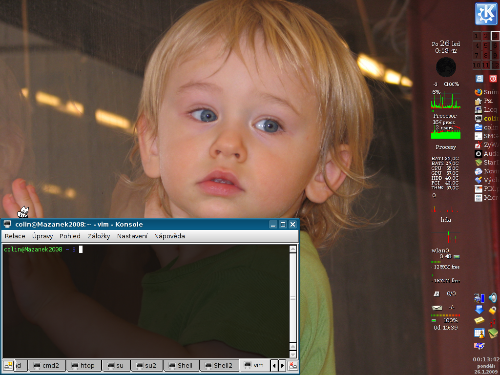Open the green books tray icon

pyautogui.click(x=493, y=333)
